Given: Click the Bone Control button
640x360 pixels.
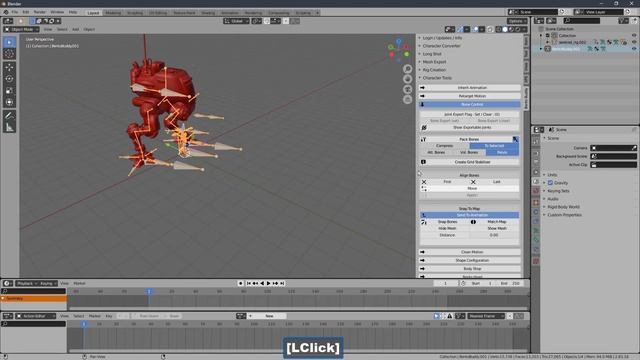Looking at the screenshot, I should [469, 104].
